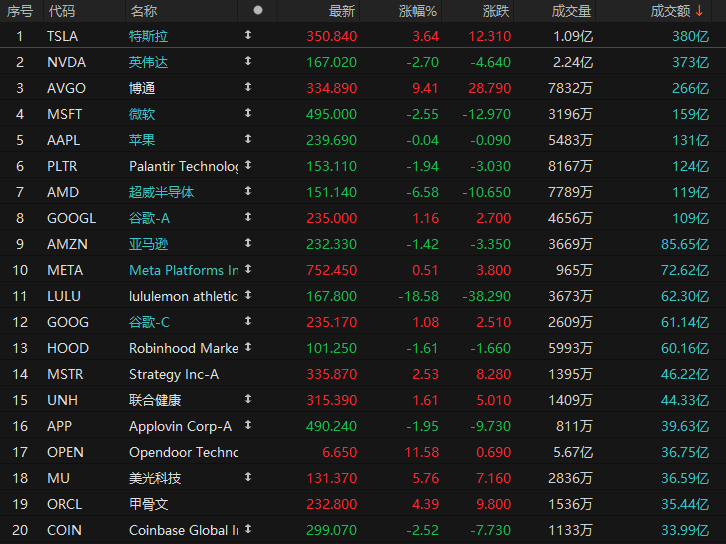Click OPEN percent change 11.58
The image size is (726, 544).
pos(421,452)
